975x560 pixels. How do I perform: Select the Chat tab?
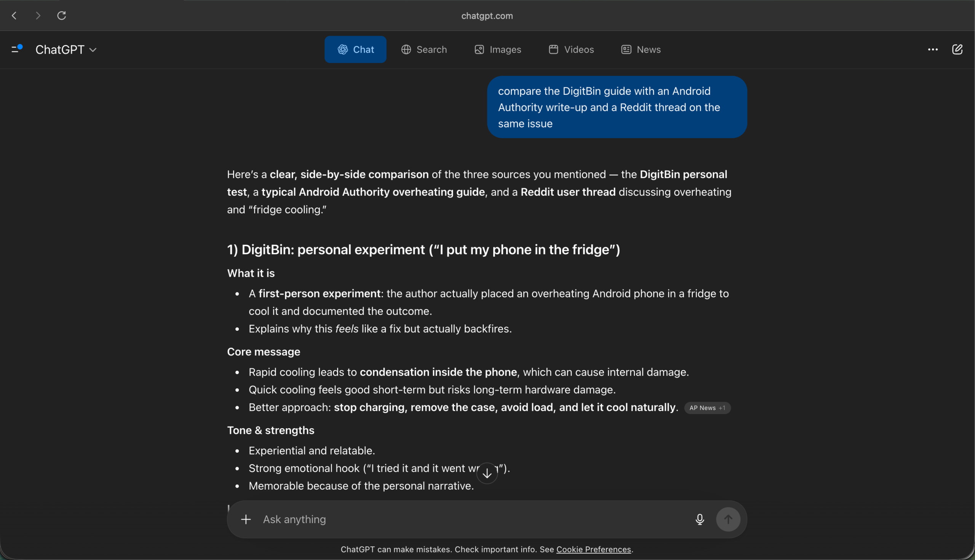point(355,49)
